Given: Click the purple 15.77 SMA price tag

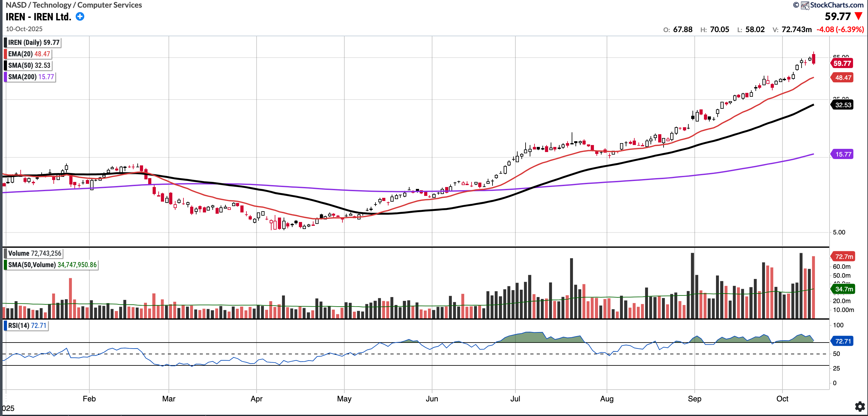Looking at the screenshot, I should coord(842,154).
